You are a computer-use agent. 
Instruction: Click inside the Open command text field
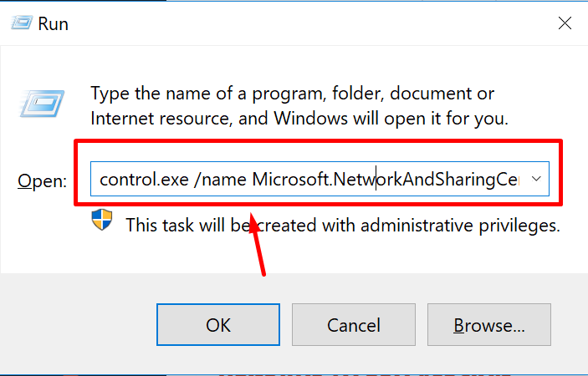click(x=320, y=179)
